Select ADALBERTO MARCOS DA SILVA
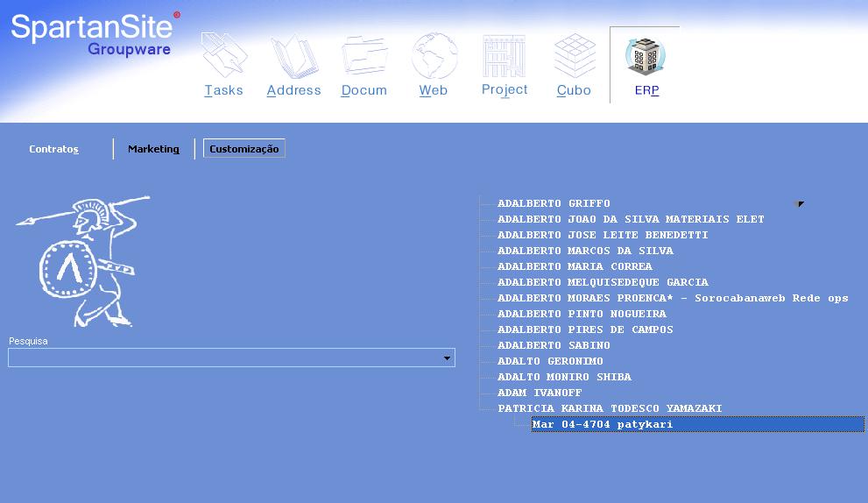This screenshot has width=868, height=503. click(585, 251)
